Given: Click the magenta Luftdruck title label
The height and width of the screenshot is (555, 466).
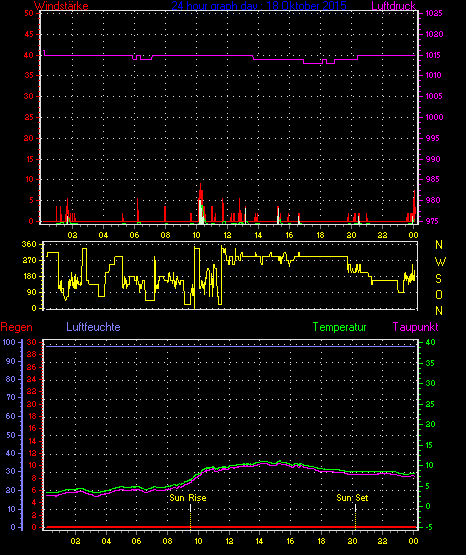Looking at the screenshot, I should (393, 6).
